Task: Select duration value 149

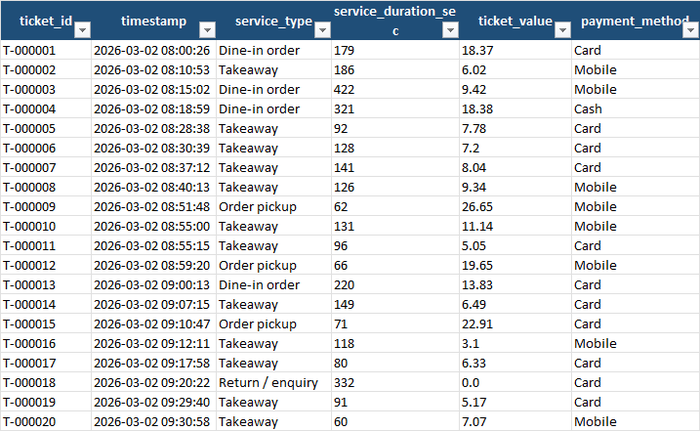Action: point(396,305)
